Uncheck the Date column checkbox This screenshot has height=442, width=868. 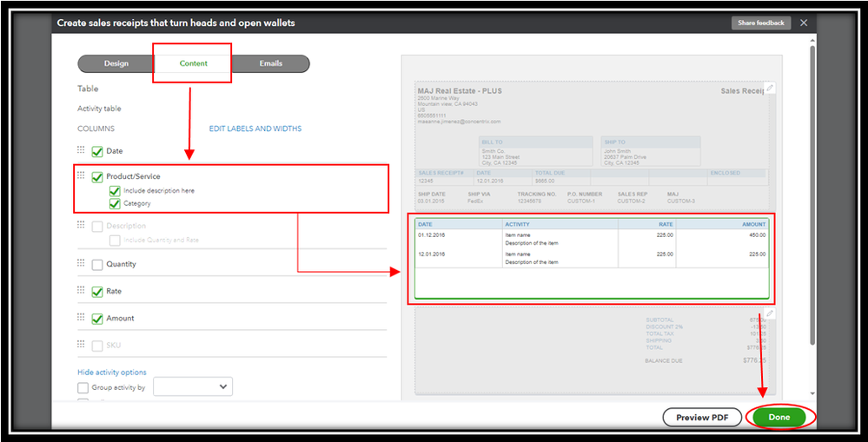click(x=97, y=152)
